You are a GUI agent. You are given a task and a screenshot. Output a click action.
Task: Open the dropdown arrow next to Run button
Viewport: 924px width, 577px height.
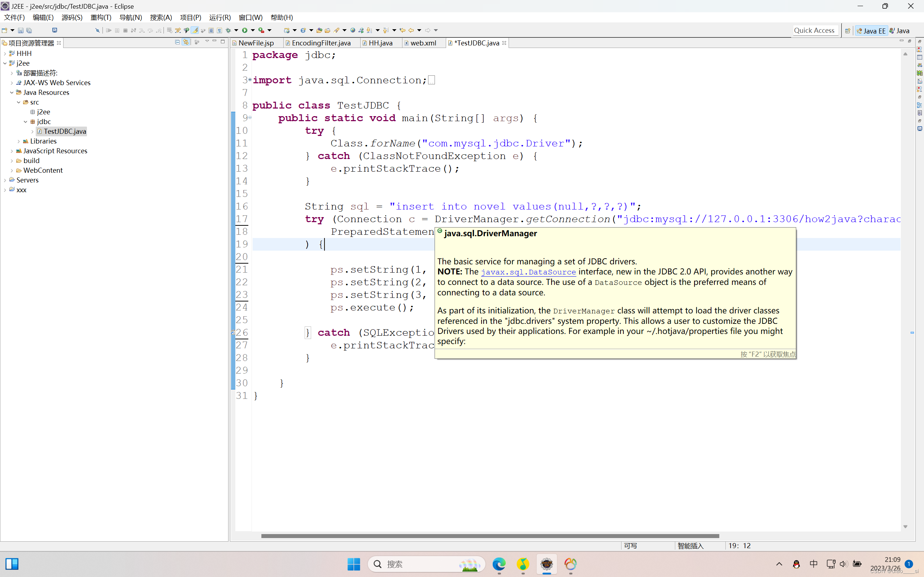point(253,30)
